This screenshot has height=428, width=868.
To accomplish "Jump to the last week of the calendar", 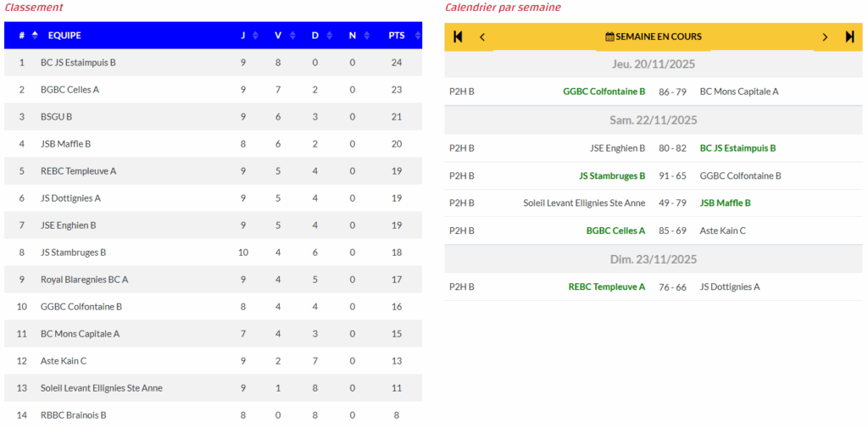I will [849, 36].
